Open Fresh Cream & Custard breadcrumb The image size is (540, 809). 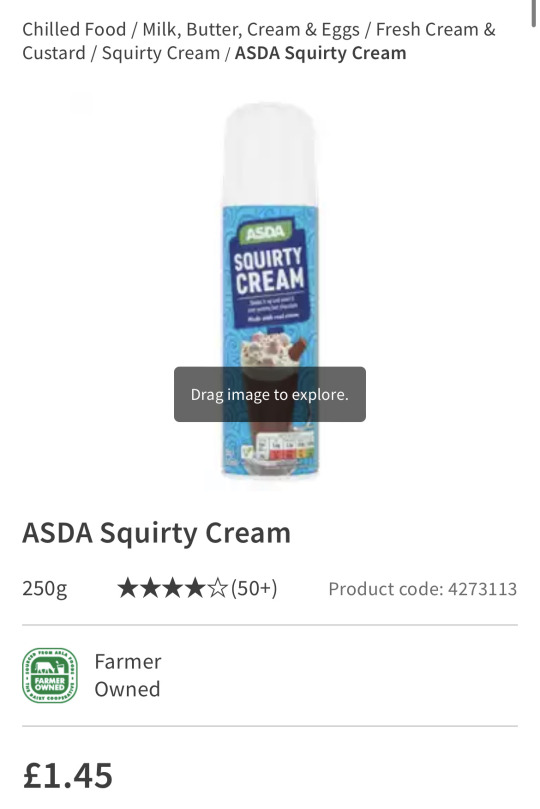[x=258, y=41]
